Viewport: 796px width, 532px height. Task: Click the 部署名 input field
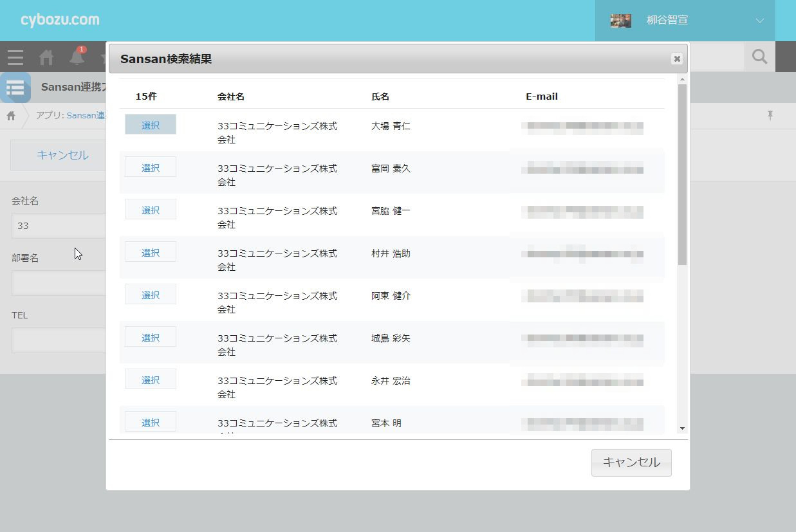pos(59,283)
